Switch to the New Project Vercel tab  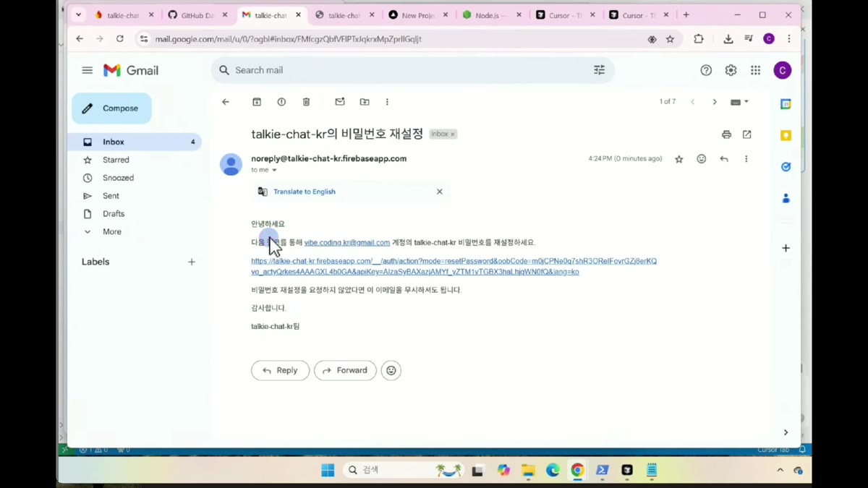(x=418, y=14)
